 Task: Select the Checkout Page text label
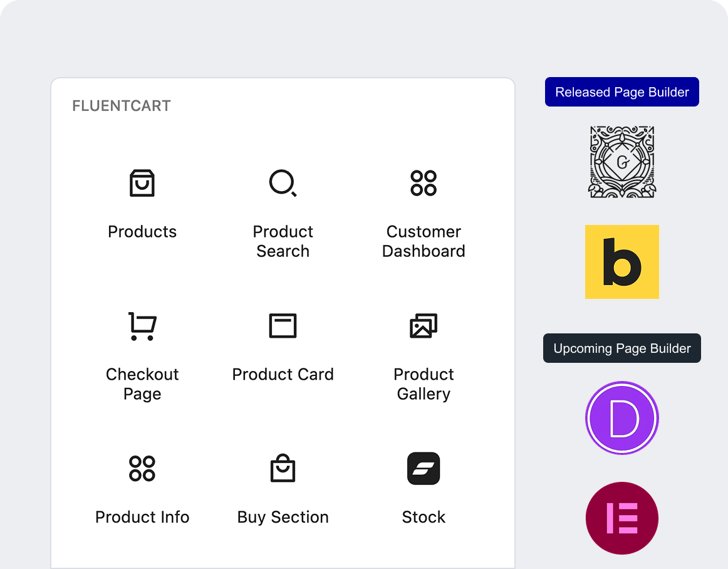(x=142, y=384)
